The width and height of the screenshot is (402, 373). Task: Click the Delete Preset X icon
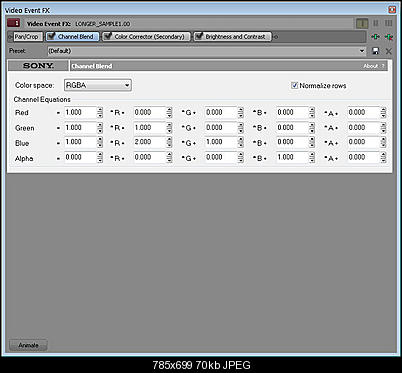pos(388,51)
